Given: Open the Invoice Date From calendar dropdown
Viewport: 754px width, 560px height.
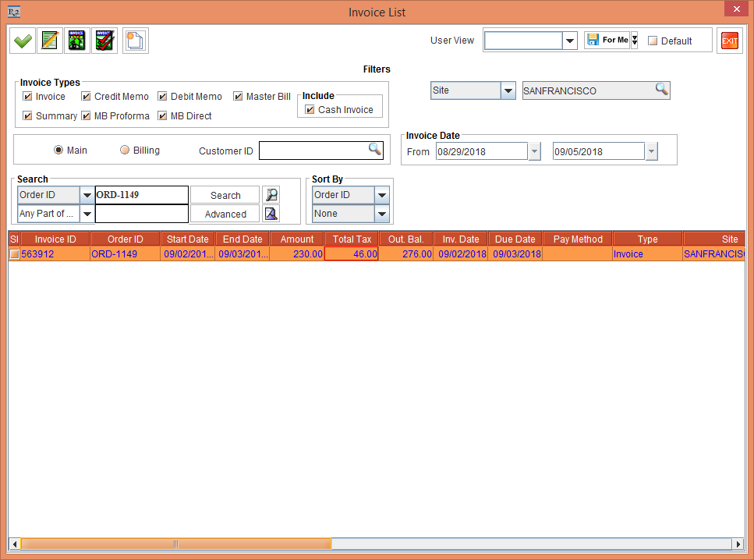Looking at the screenshot, I should coord(534,151).
